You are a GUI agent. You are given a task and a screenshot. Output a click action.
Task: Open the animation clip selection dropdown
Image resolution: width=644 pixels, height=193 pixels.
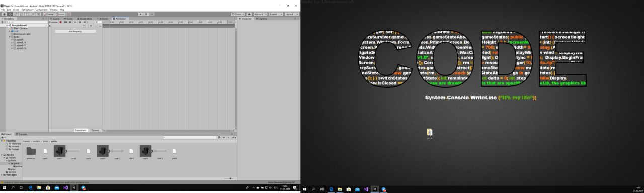[67, 26]
